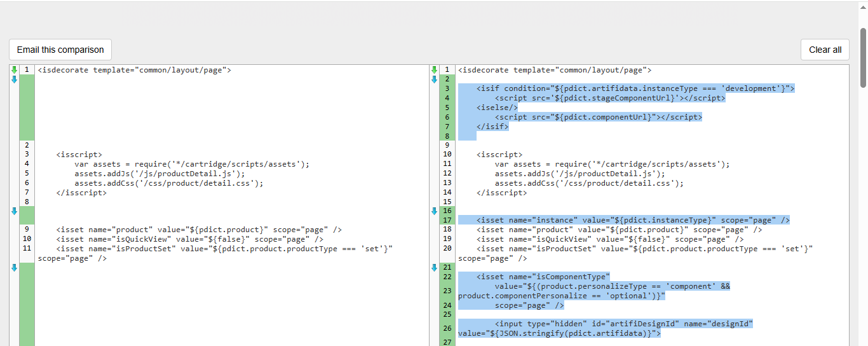Screen dimensions: 868x346
Task: Click line number 22 in right pane
Action: click(x=447, y=277)
